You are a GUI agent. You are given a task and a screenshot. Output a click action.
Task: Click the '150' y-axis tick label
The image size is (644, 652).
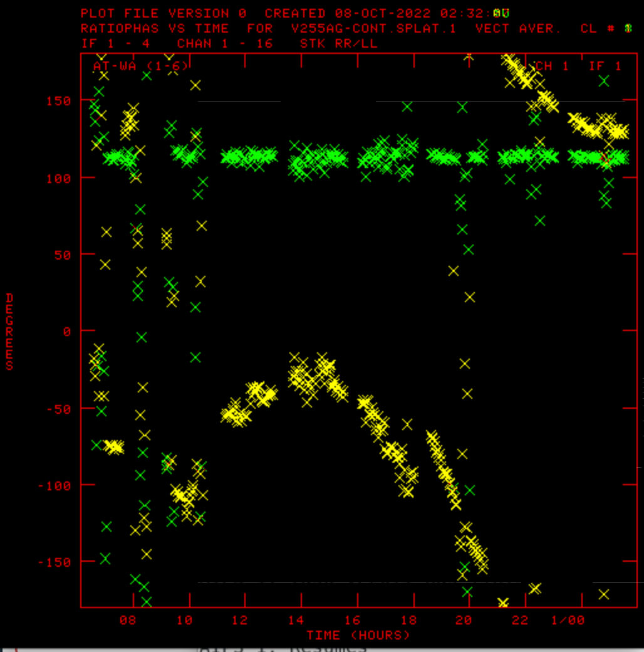pyautogui.click(x=58, y=101)
